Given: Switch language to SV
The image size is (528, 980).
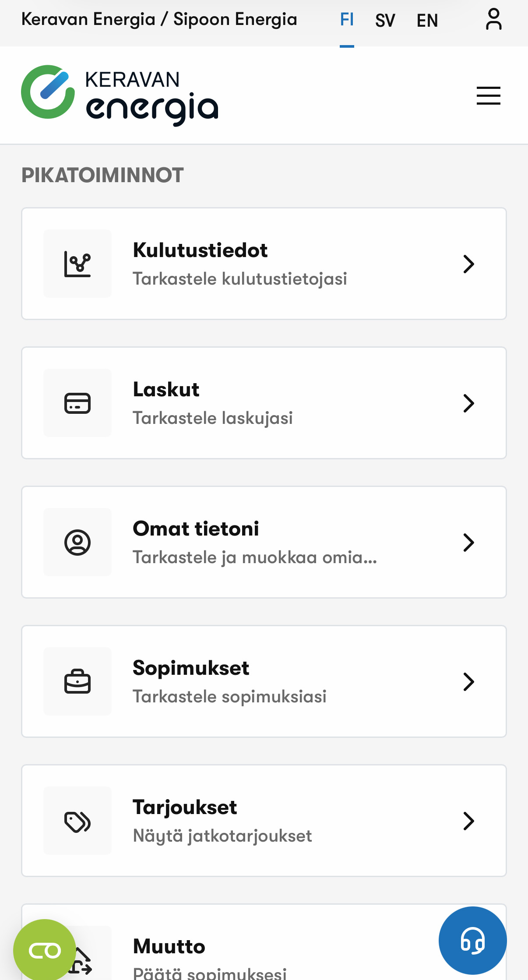Looking at the screenshot, I should (385, 21).
